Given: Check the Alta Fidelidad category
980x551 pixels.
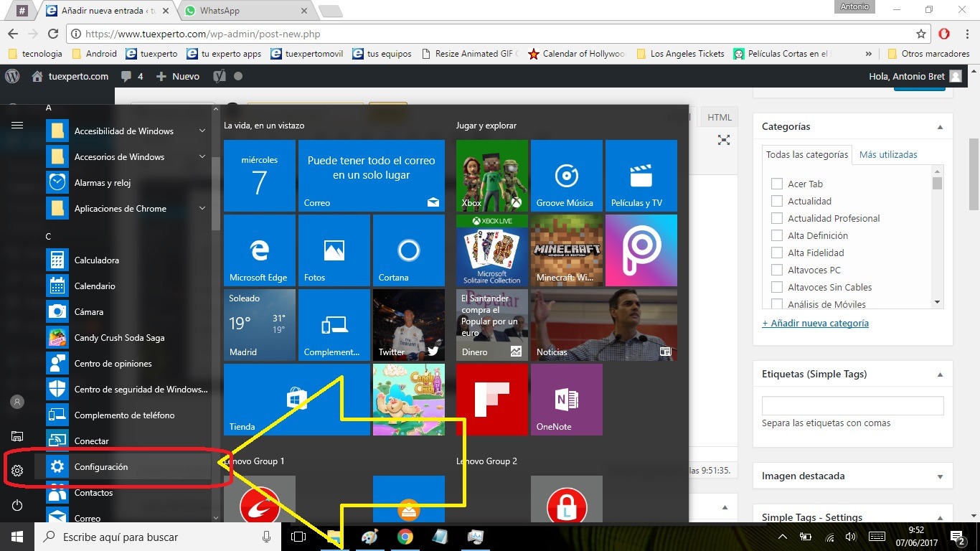Looking at the screenshot, I should 776,253.
